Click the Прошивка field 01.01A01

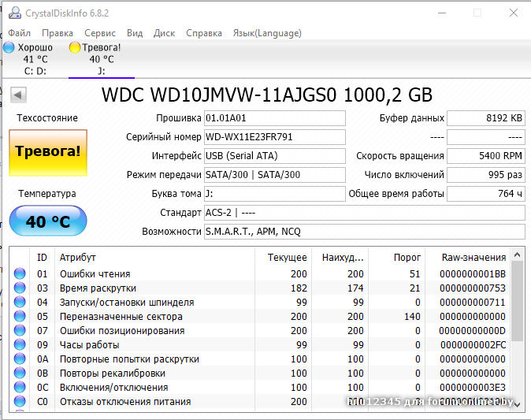point(275,118)
